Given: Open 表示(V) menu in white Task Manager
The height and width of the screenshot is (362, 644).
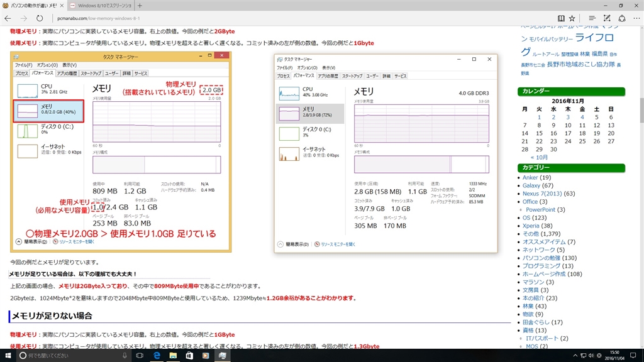Looking at the screenshot, I should point(328,68).
